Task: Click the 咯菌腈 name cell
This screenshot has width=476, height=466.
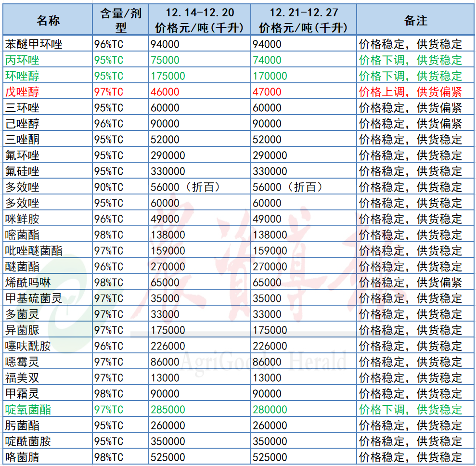Action: point(22,457)
